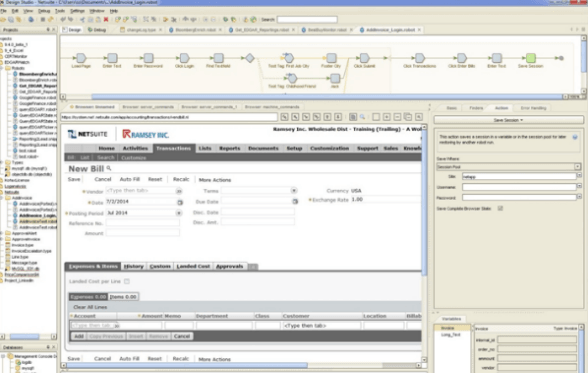Open the Posting Period dropdown arrow
Screen dimensions: 588x373
pos(179,213)
